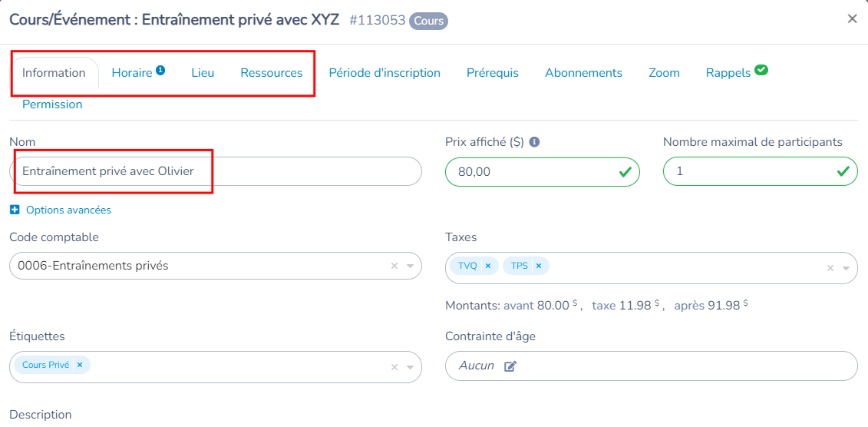This screenshot has height=427, width=868.
Task: Clear all selected Taxes
Action: 830,268
